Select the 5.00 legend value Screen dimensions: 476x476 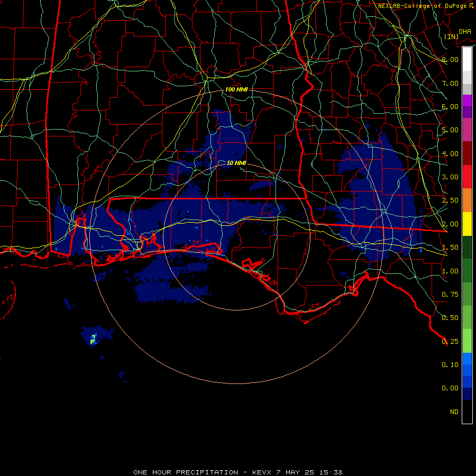[450, 130]
